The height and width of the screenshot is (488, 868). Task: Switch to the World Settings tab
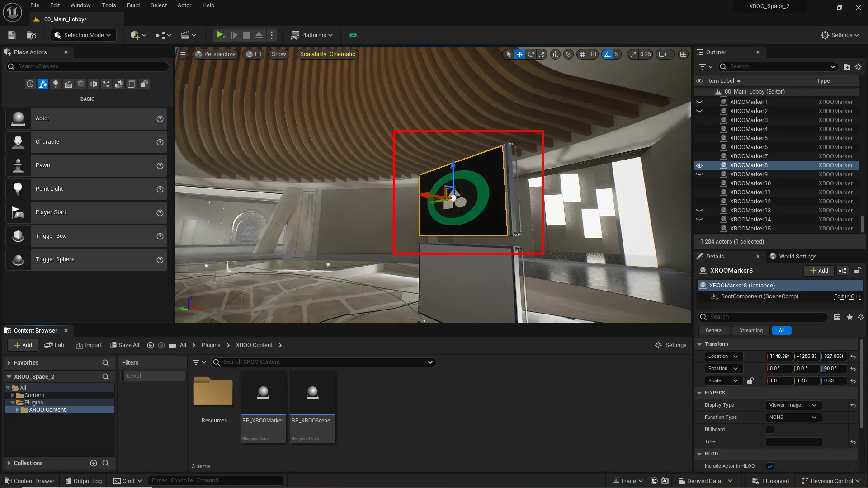[x=797, y=257]
